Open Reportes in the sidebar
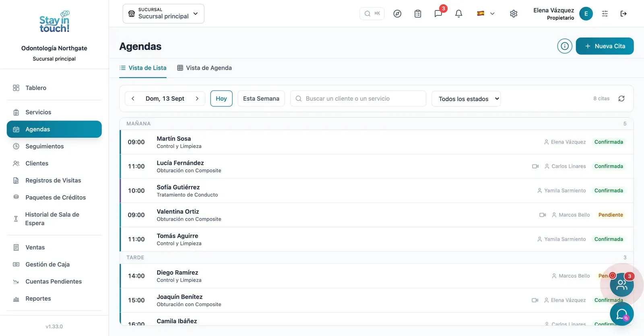Viewport: 644px width, 336px height. (54, 299)
